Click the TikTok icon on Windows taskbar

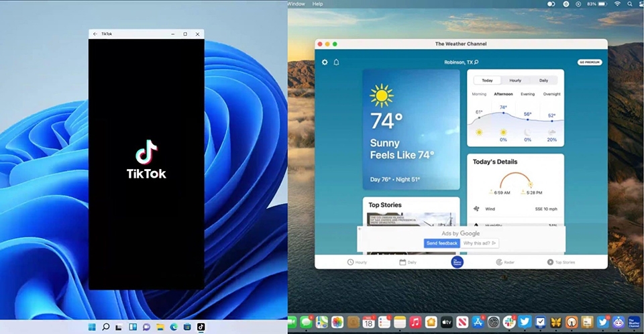[x=201, y=327]
